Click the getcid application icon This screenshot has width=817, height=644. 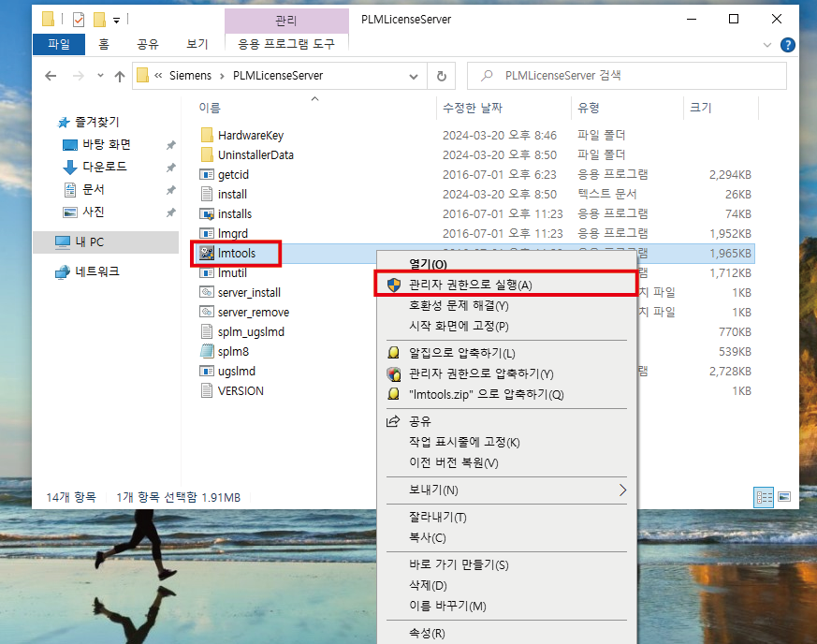click(x=207, y=174)
